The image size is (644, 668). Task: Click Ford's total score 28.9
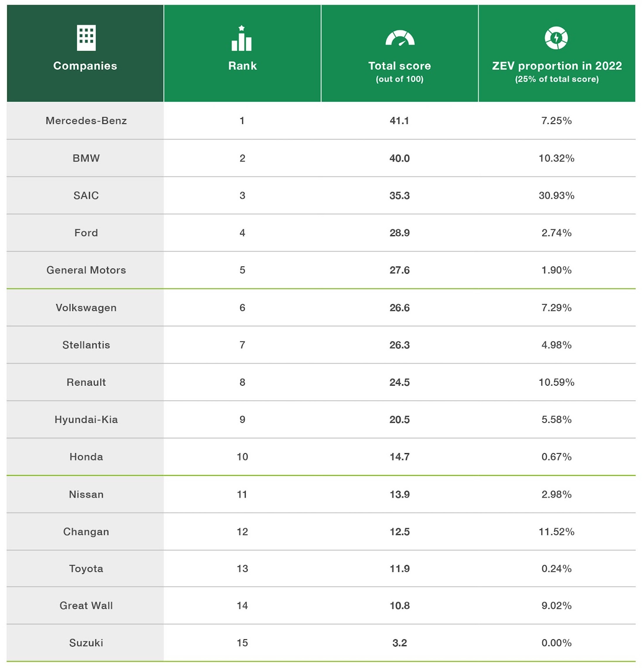coord(399,233)
